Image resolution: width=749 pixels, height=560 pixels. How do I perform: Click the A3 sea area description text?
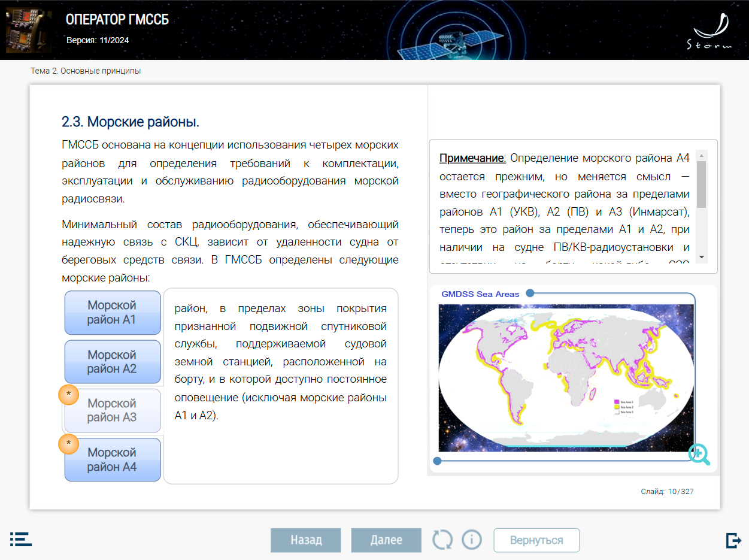coord(281,362)
